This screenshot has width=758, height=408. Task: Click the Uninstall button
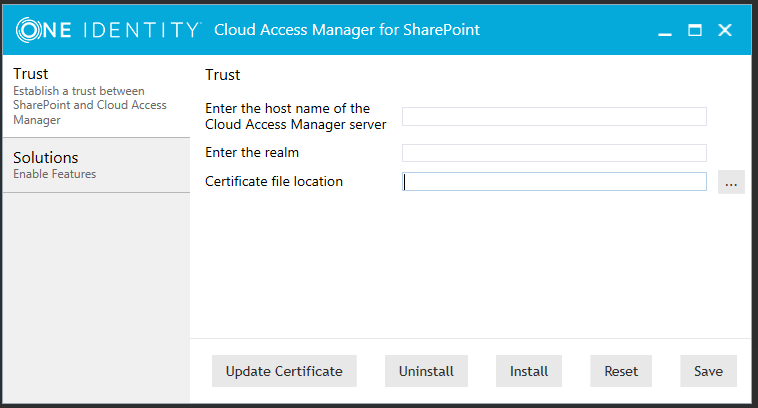(x=426, y=371)
